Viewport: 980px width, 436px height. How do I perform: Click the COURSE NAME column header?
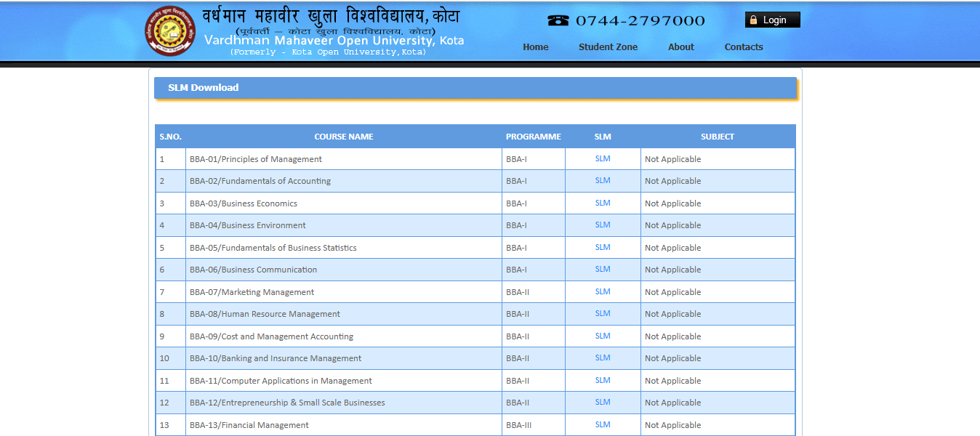tap(343, 137)
